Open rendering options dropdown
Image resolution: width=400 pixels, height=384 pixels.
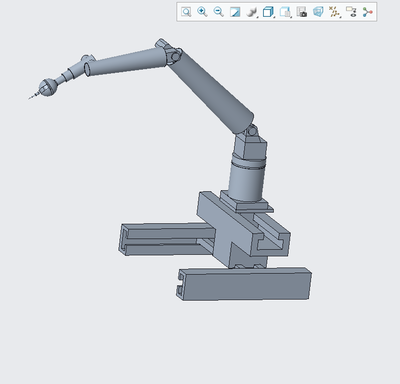[x=252, y=12]
